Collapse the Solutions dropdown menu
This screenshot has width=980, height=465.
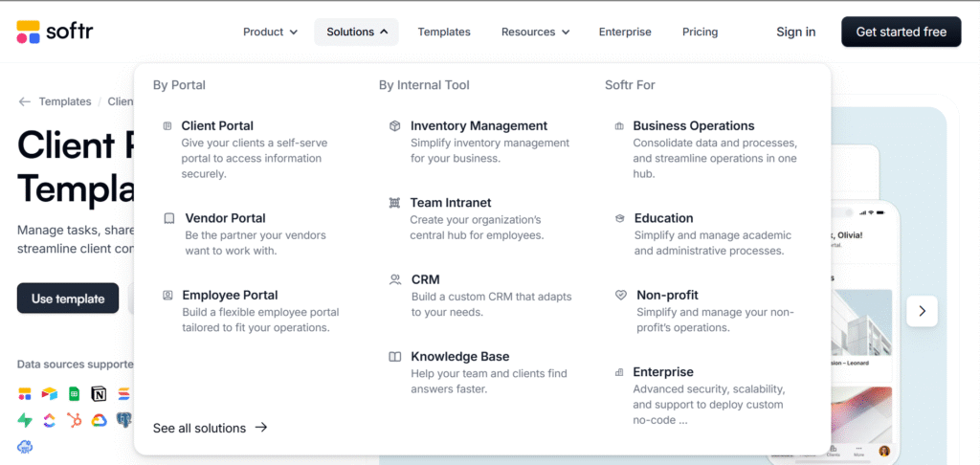click(x=356, y=32)
